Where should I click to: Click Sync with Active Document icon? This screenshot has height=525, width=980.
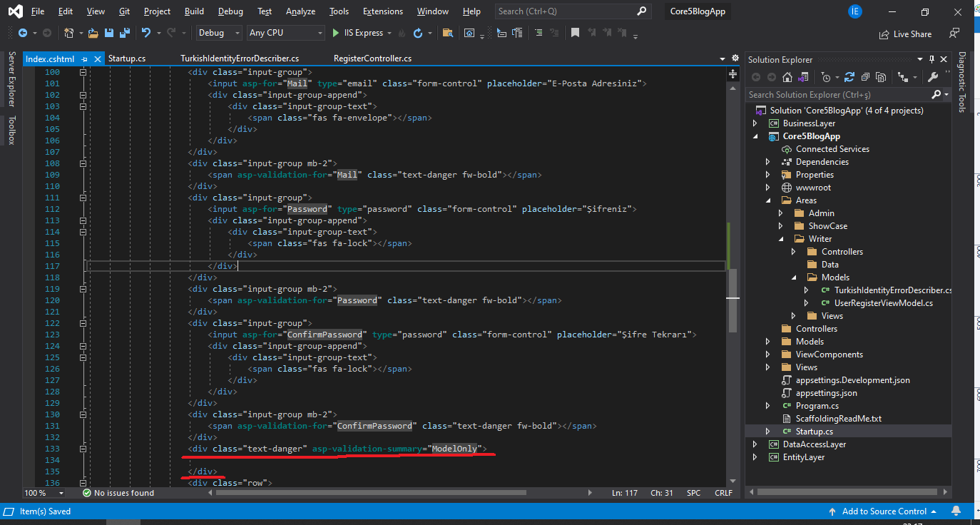(849, 77)
